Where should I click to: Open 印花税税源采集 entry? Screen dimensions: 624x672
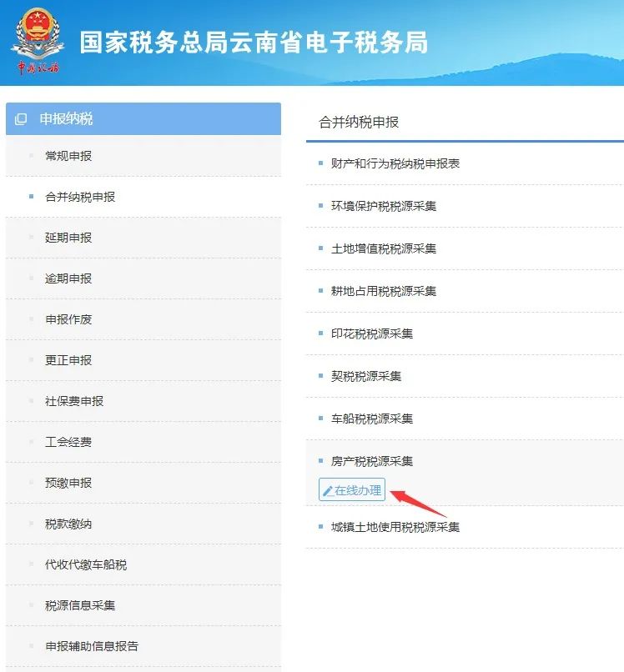point(372,333)
